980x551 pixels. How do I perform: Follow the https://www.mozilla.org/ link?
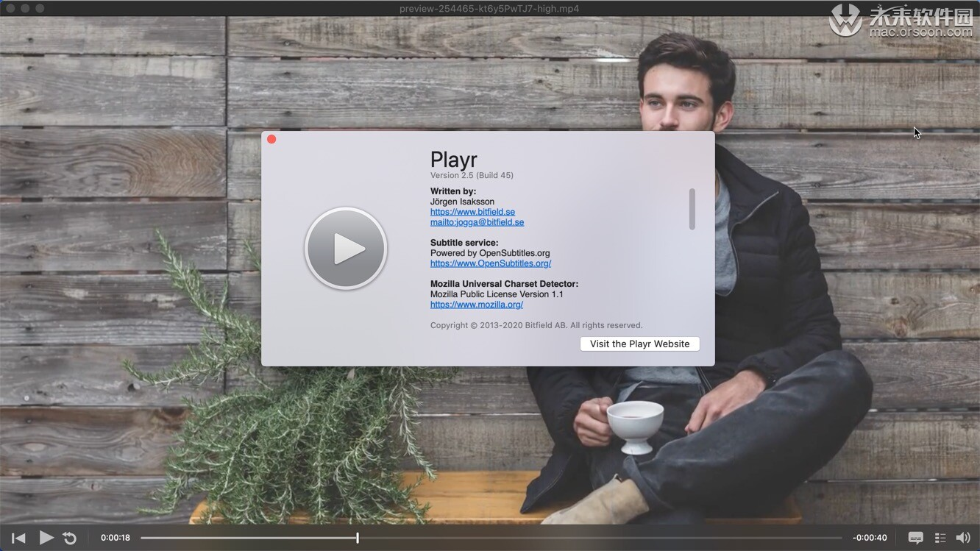pos(477,305)
